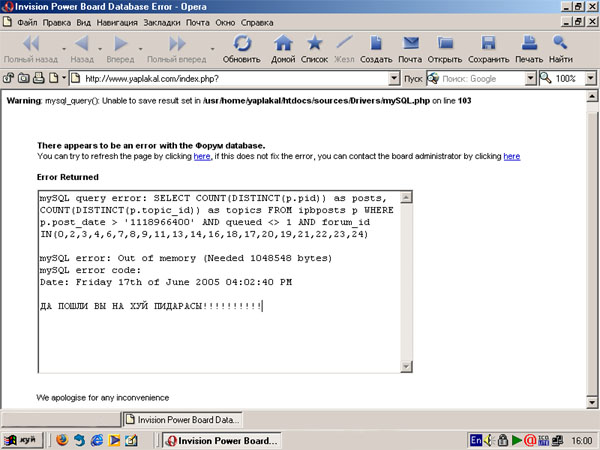
Task: Open the media player quick launch icon
Action: [x=114, y=440]
